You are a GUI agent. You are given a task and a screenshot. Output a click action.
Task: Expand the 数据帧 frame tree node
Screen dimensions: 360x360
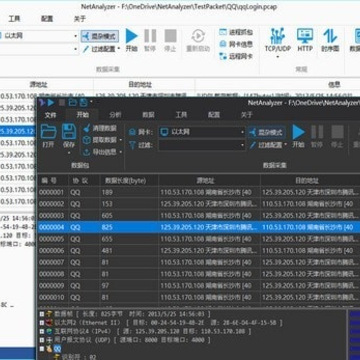(x=42, y=314)
